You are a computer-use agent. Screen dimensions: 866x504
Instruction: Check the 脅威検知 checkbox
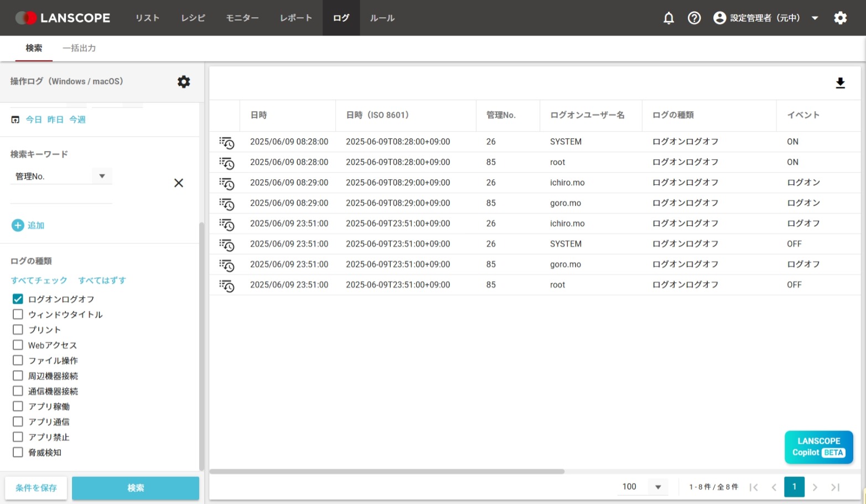[18, 453]
